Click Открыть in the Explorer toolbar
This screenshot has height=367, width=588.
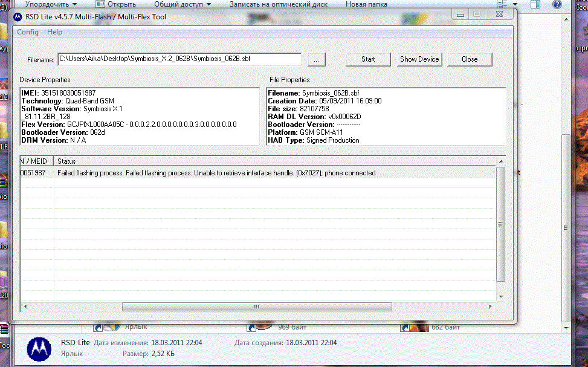point(116,4)
